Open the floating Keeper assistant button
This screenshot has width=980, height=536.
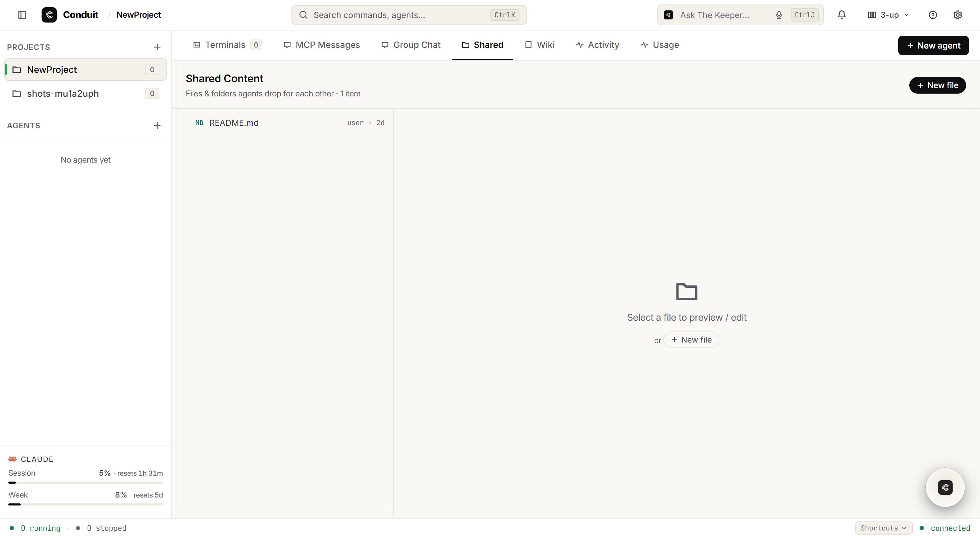[x=945, y=487]
